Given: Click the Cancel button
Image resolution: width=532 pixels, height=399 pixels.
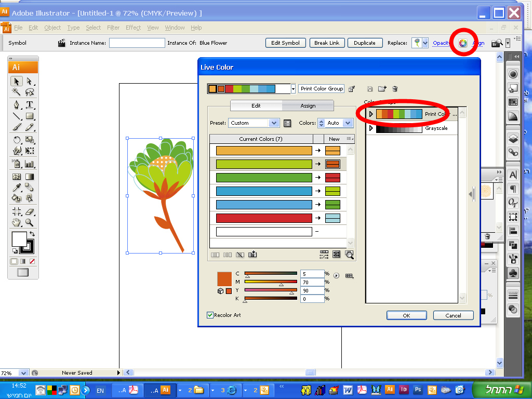Looking at the screenshot, I should [453, 315].
